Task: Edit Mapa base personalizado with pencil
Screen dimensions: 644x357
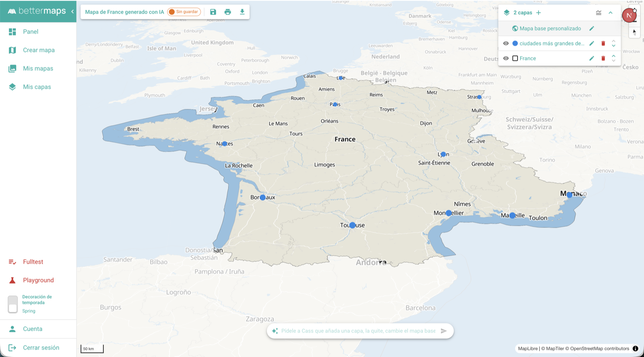Action: pos(592,29)
